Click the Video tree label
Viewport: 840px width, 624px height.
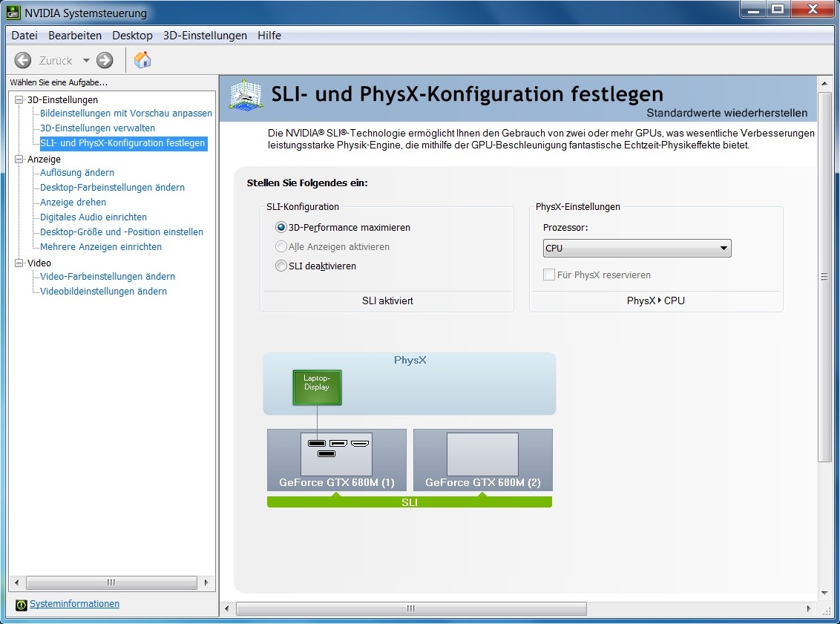pos(39,263)
